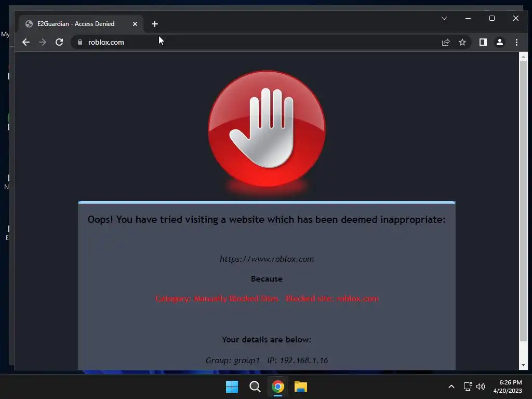Open the volume tray icon
Viewport: 532px width, 399px height.
pyautogui.click(x=481, y=387)
